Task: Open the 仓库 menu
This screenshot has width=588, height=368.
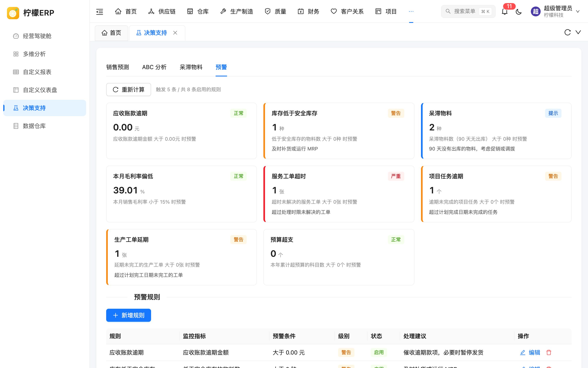Action: coord(198,11)
